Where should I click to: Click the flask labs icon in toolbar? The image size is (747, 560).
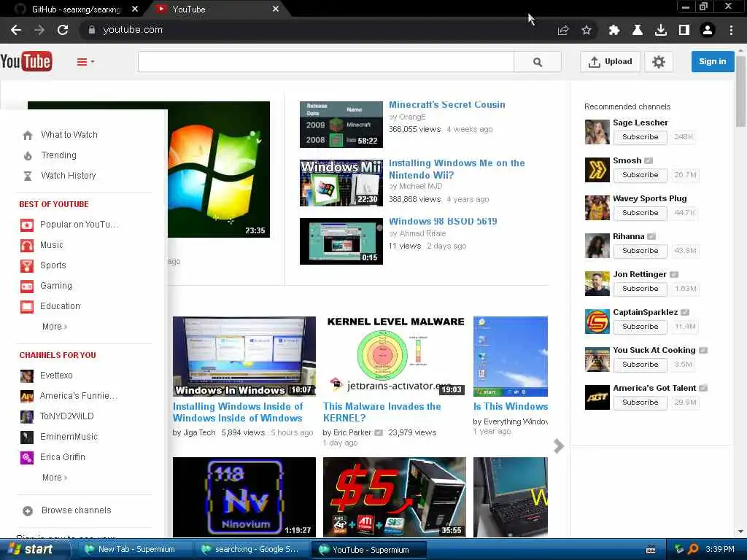click(638, 30)
